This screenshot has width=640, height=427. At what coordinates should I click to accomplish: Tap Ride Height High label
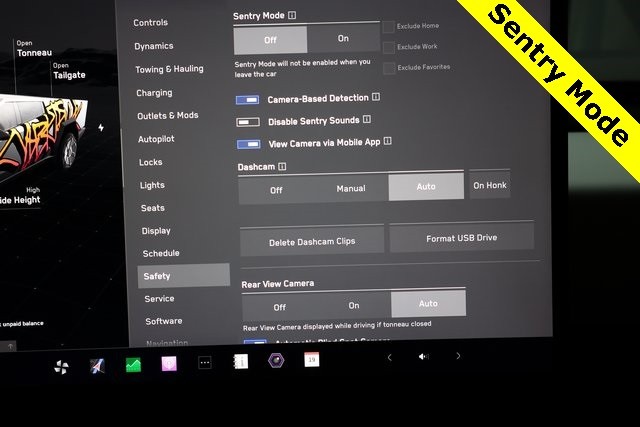tap(20, 196)
